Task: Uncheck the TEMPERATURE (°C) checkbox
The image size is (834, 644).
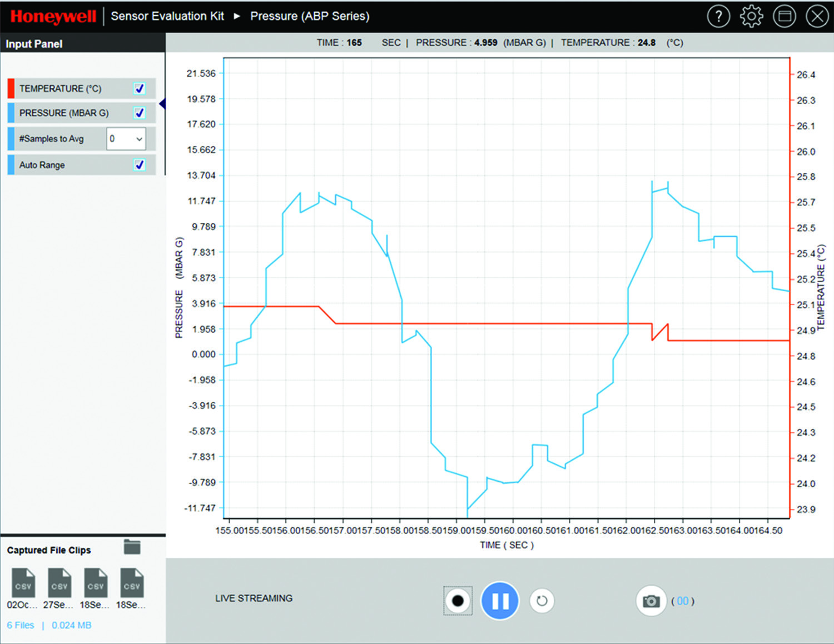Action: 140,88
